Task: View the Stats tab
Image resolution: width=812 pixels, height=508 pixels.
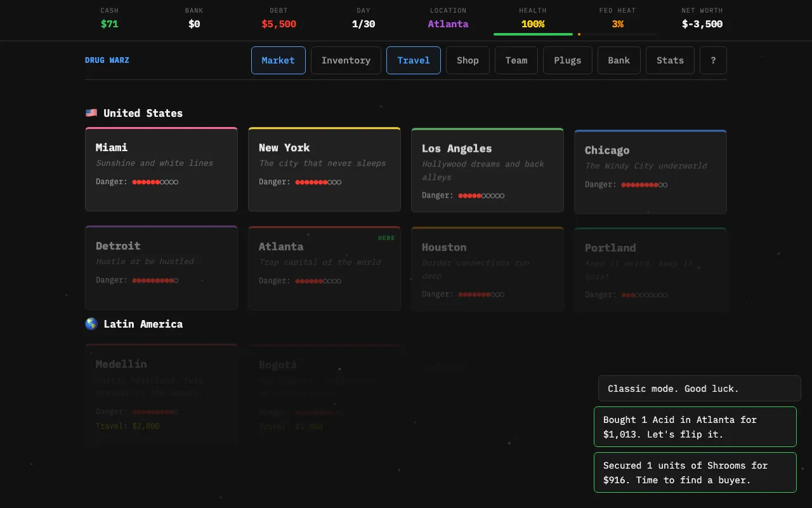Action: click(670, 60)
